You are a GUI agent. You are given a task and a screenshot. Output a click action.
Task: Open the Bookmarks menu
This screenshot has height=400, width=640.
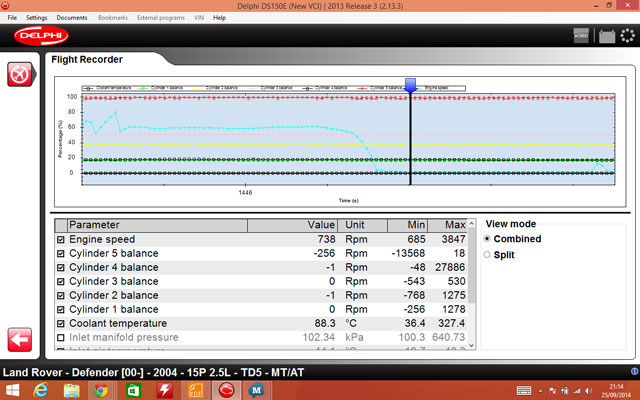[x=113, y=18]
